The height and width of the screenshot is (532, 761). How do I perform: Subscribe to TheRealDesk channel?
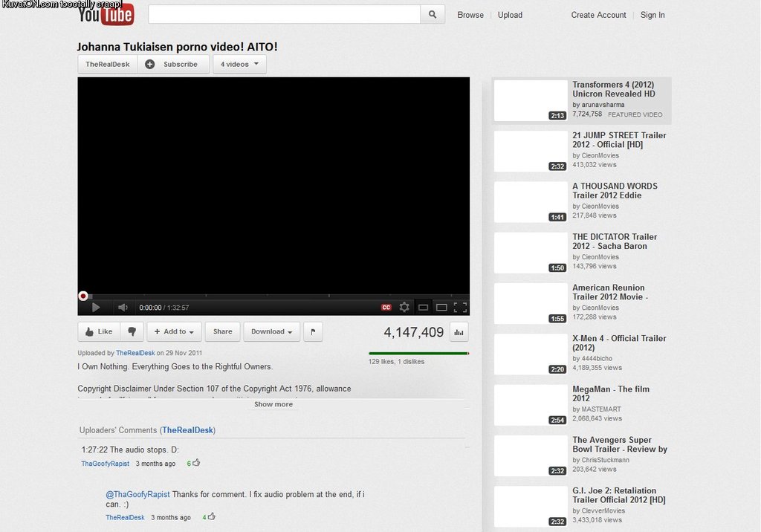172,65
